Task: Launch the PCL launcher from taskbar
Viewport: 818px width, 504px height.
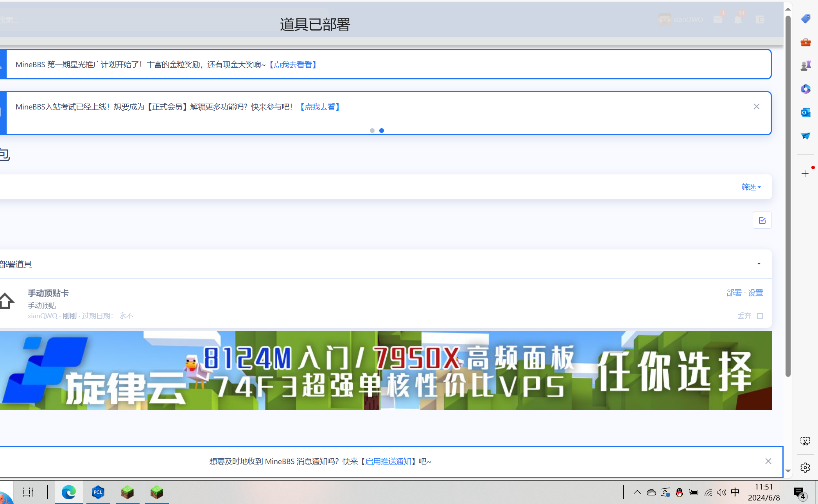Action: (98, 492)
